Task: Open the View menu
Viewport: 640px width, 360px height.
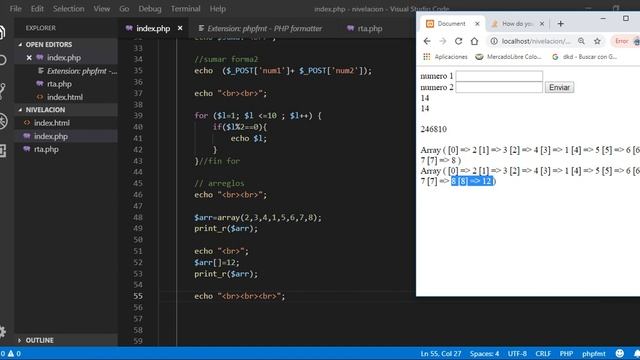Action: coord(102,9)
